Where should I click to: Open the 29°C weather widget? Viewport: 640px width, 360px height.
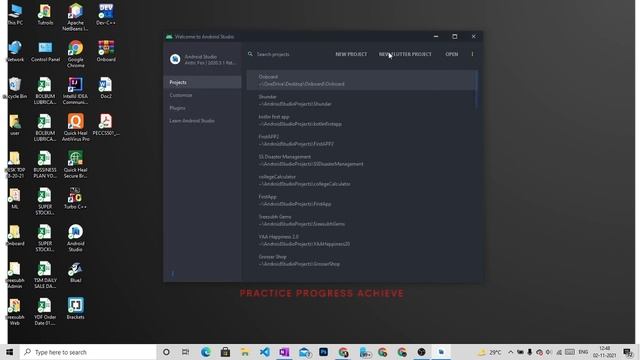coord(489,352)
